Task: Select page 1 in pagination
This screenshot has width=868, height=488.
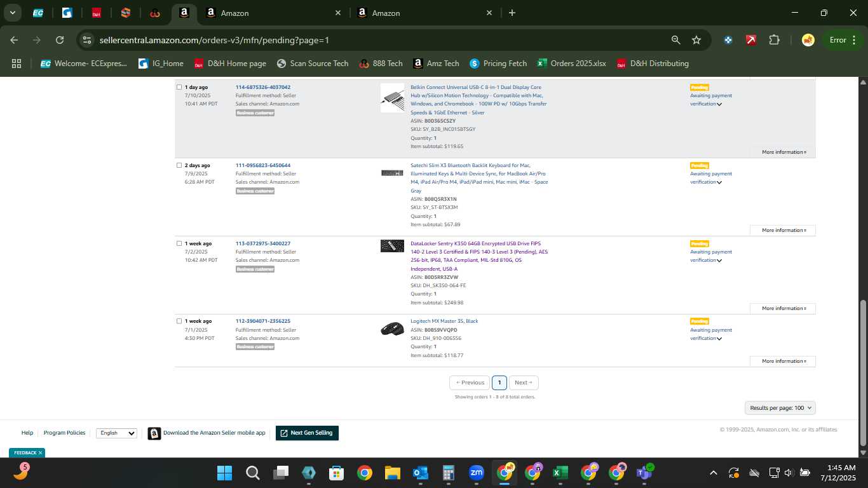Action: [499, 383]
